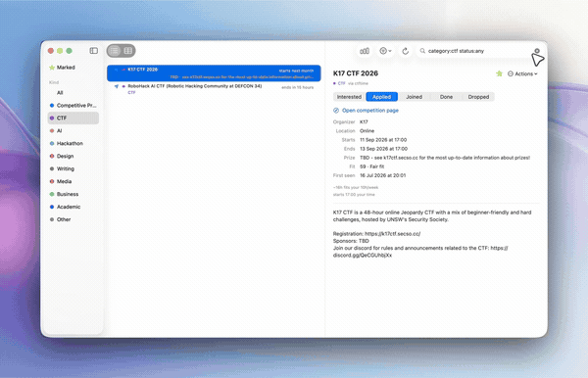Screen dimensions: 588x378
Task: Click the CTF tag under RoboHack AI CTF
Action: click(x=131, y=92)
